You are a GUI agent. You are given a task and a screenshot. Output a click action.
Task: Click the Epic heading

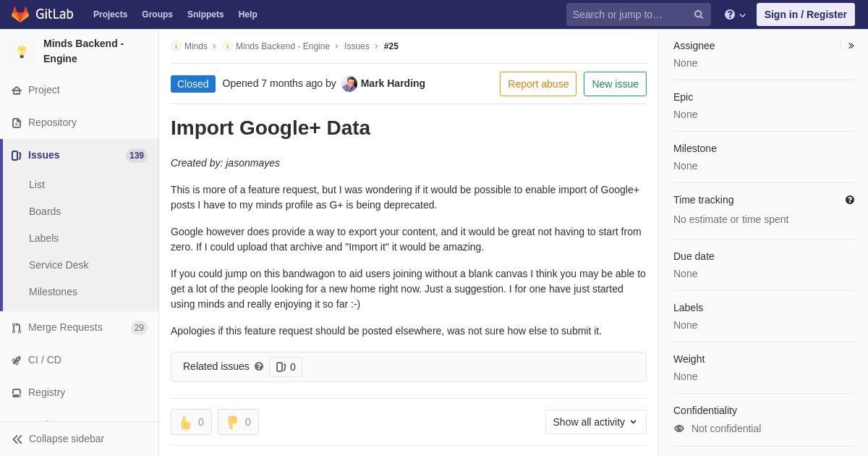coord(683,97)
